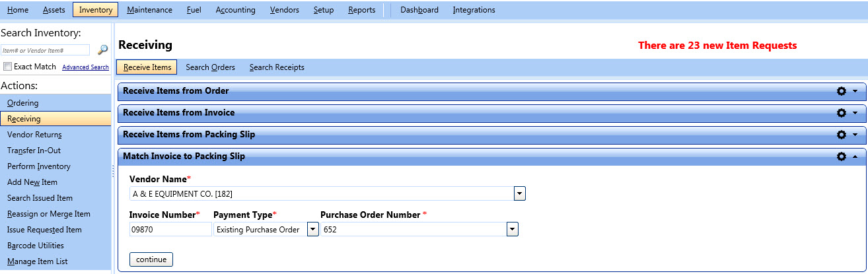Screen dimensions: 868x274
Task: Toggle the Exact Match checkbox
Action: (x=7, y=67)
